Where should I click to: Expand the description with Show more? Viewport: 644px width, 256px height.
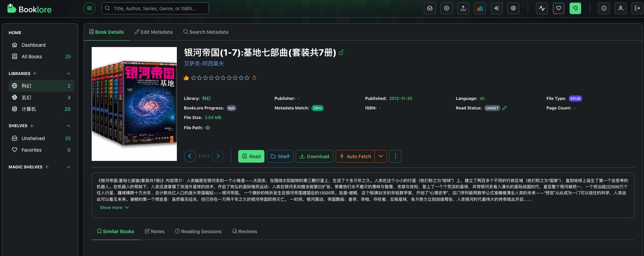click(x=114, y=208)
